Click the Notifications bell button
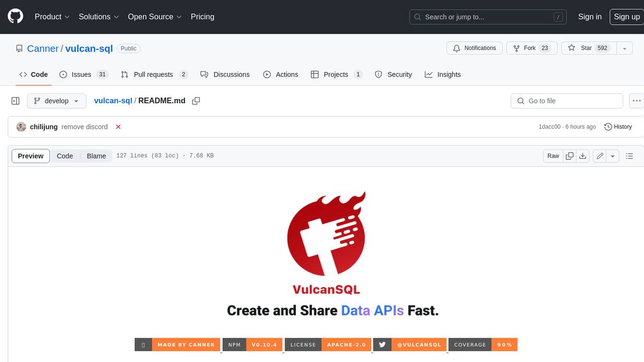 [474, 48]
